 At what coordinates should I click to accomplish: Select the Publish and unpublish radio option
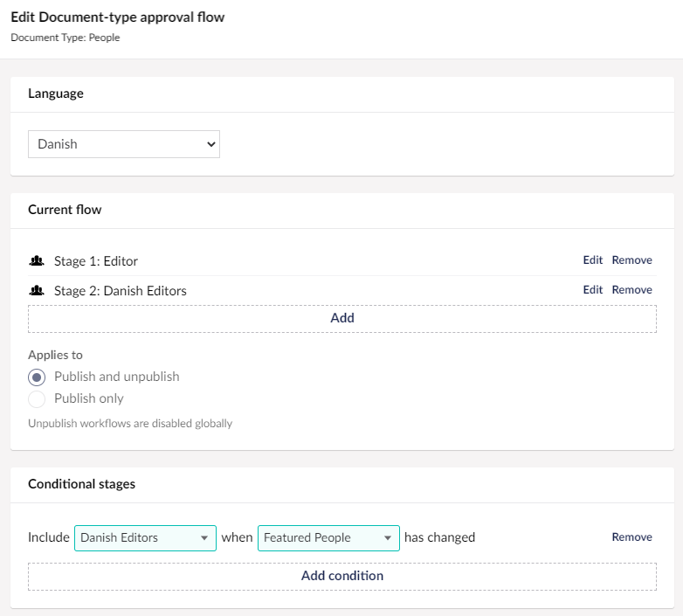(37, 377)
